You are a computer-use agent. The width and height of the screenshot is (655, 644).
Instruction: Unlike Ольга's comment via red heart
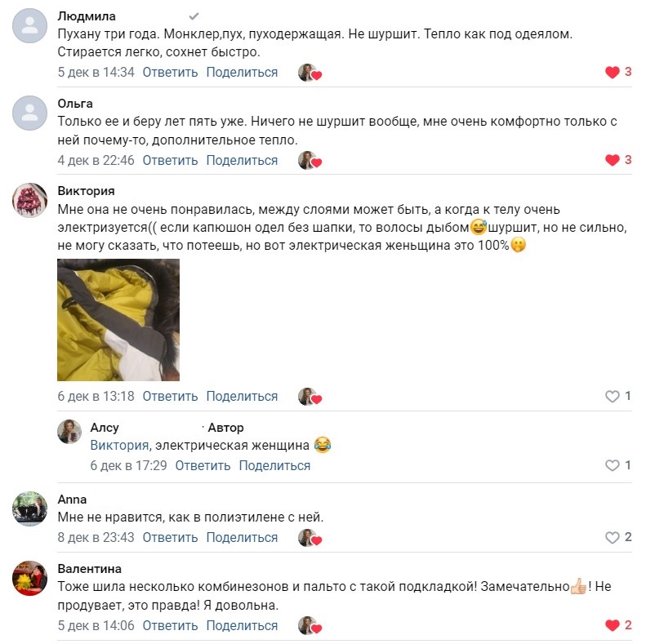pos(612,160)
